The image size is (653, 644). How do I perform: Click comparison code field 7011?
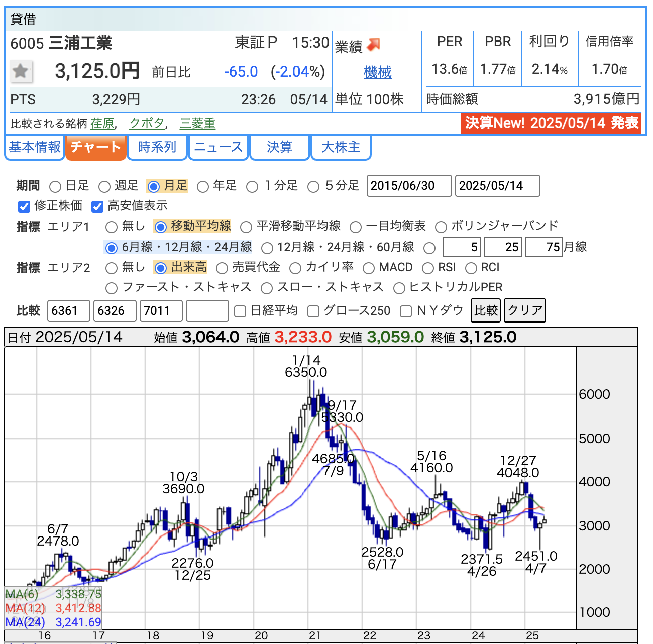coord(161,311)
